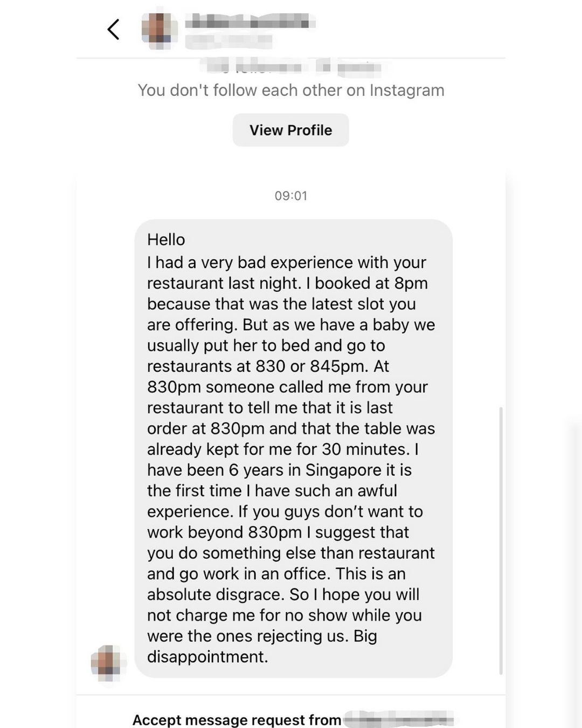Click the View Profile button
The height and width of the screenshot is (728, 582).
[290, 129]
